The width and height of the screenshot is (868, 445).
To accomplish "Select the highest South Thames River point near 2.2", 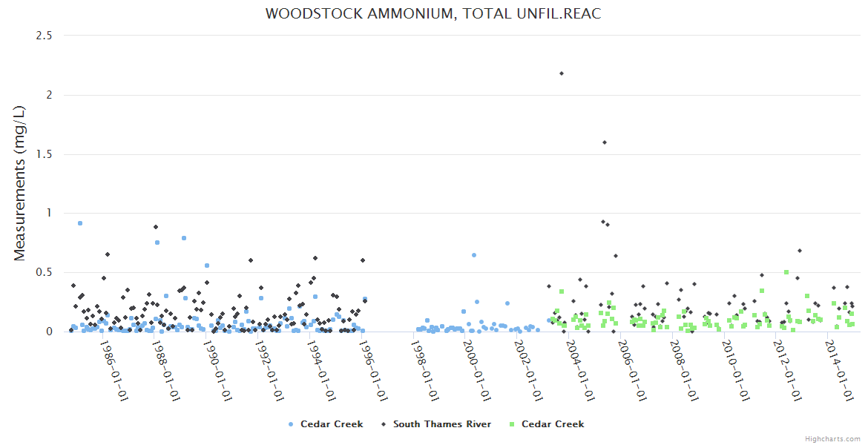I will coord(562,73).
